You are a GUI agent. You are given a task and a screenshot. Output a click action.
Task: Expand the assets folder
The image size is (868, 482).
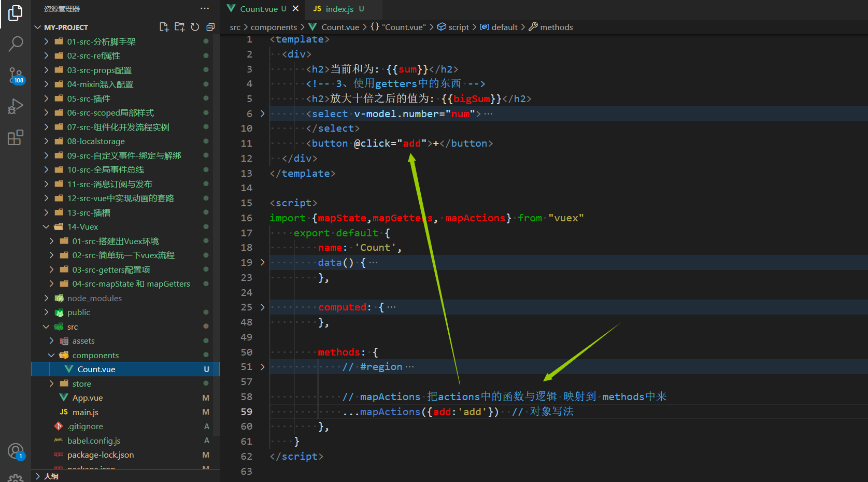(x=51, y=341)
